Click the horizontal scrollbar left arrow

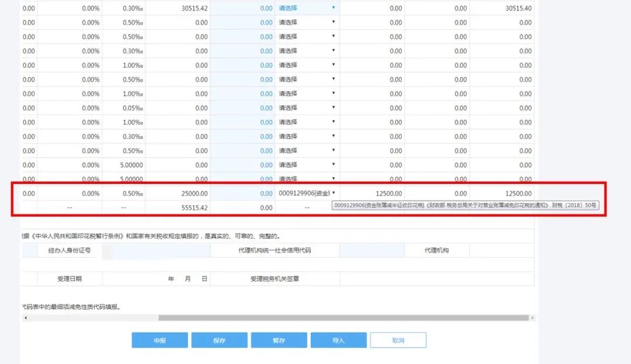[x=26, y=318]
